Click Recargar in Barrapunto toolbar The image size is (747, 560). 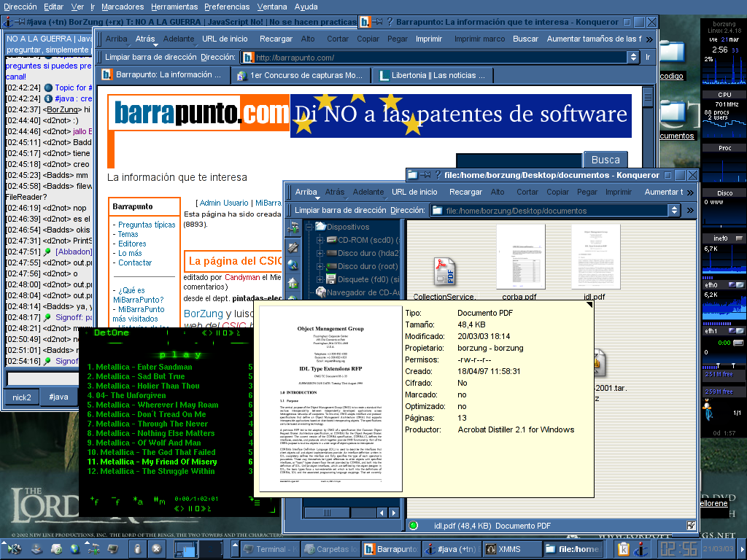[x=276, y=39]
